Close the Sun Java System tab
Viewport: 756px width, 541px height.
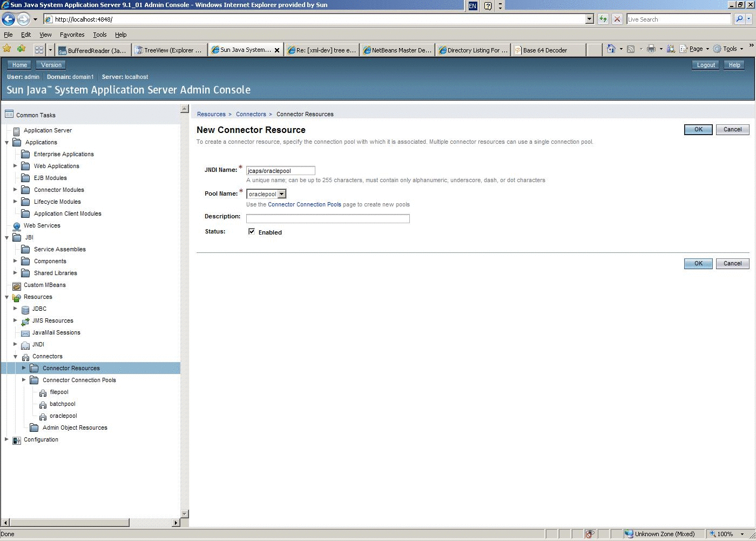pyautogui.click(x=277, y=50)
